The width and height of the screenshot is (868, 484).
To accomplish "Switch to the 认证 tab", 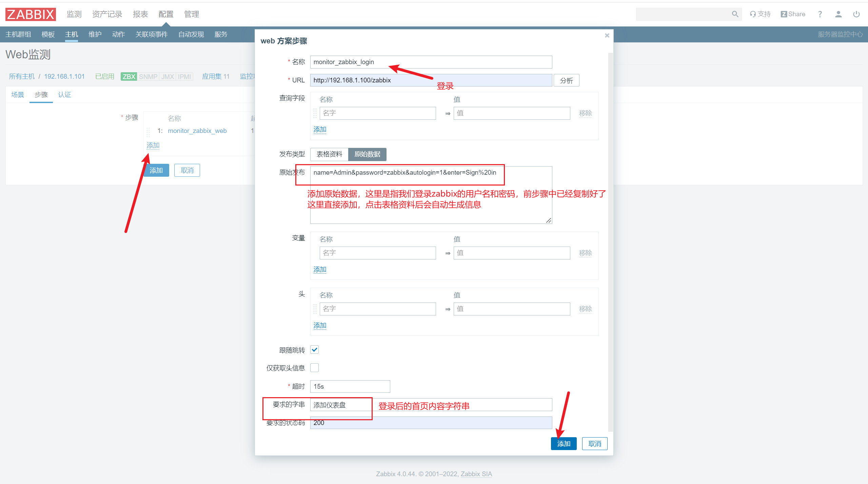I will (64, 95).
